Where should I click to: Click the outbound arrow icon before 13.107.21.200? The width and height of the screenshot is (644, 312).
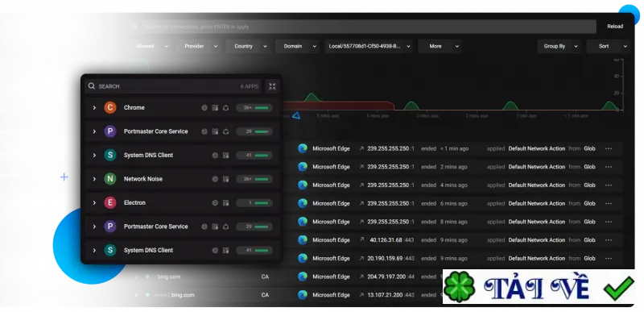pyautogui.click(x=361, y=295)
